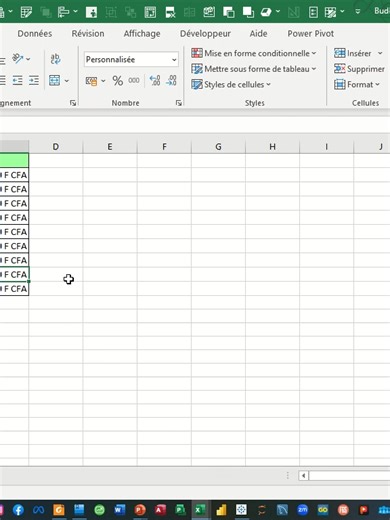Click white figure icon in quick access toolbar

coord(91,12)
